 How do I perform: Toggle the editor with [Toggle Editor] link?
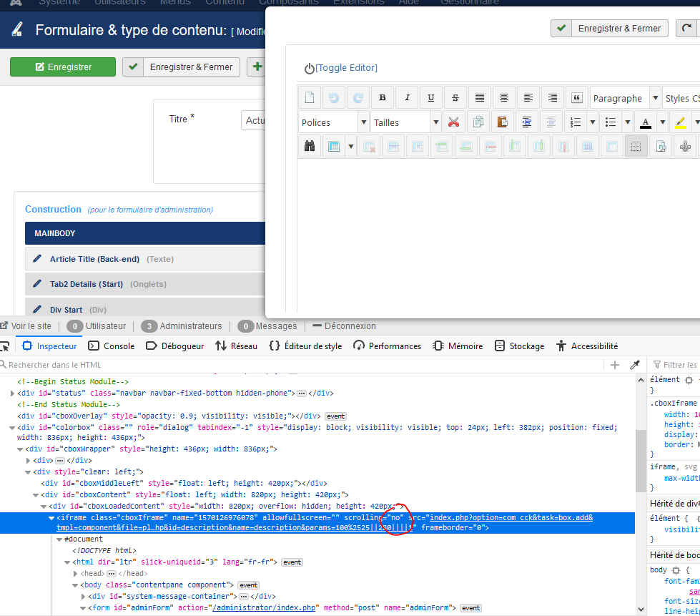point(346,68)
